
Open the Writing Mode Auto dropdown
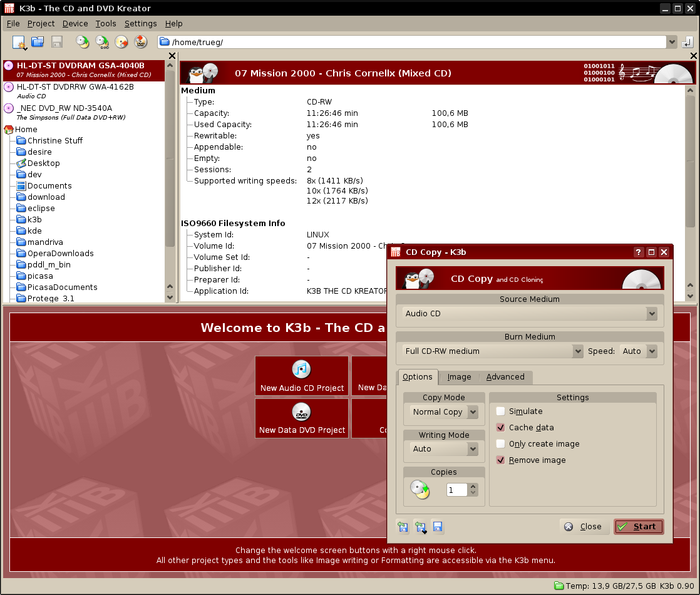(444, 449)
